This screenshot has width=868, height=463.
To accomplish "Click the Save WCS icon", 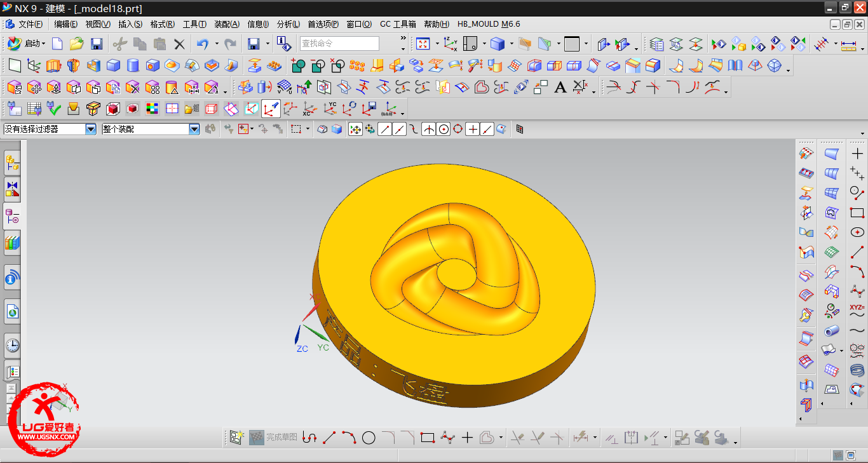I will (370, 109).
